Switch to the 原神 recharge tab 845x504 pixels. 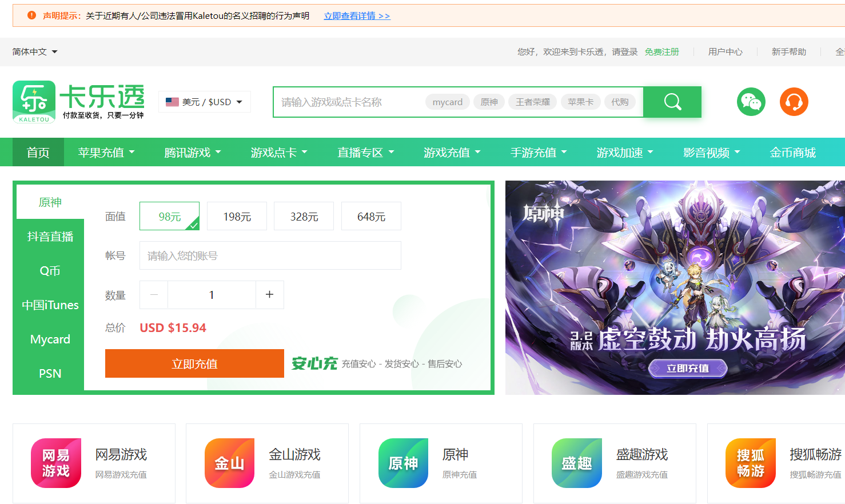[50, 202]
